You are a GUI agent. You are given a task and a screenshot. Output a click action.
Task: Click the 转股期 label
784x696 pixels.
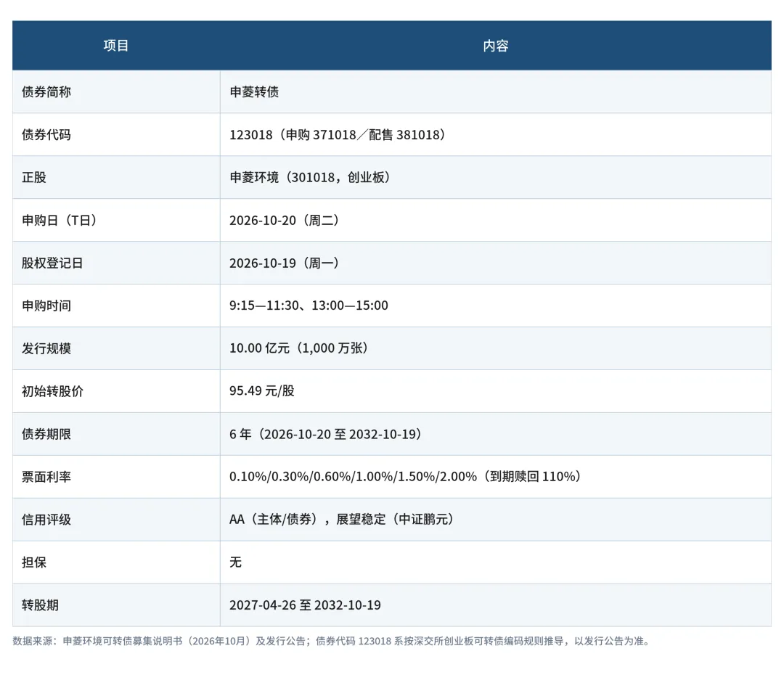(40, 605)
